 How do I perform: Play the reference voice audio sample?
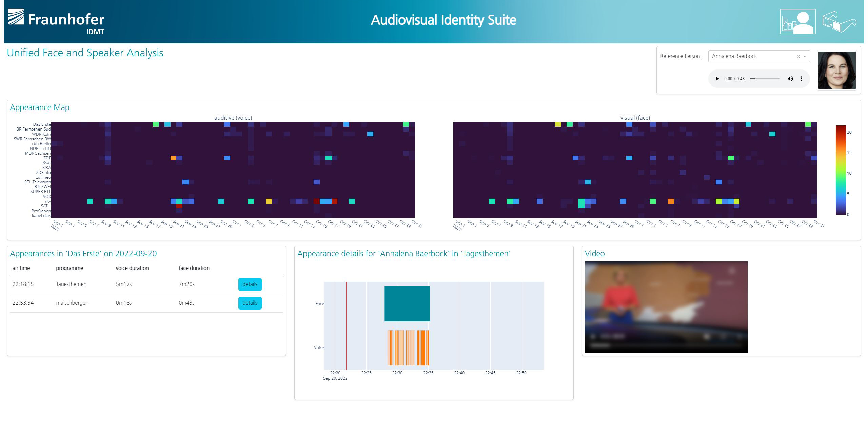pos(717,79)
